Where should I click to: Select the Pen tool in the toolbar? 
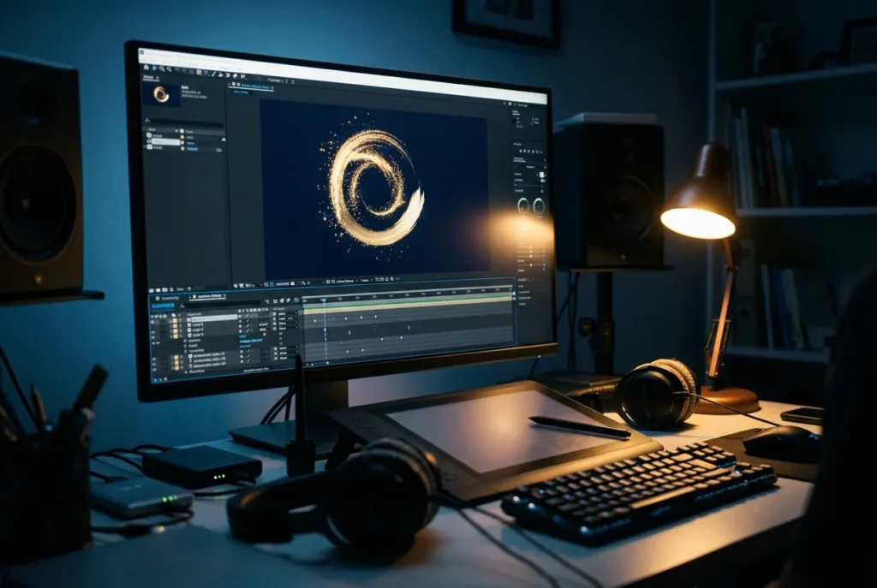pos(213,74)
